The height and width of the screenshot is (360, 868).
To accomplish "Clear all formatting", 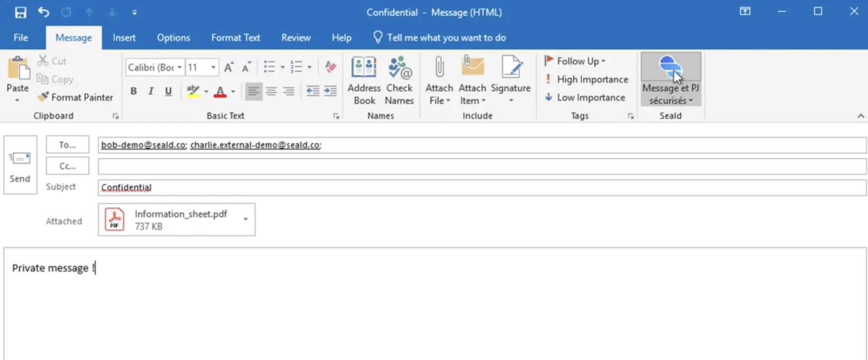I will [330, 67].
